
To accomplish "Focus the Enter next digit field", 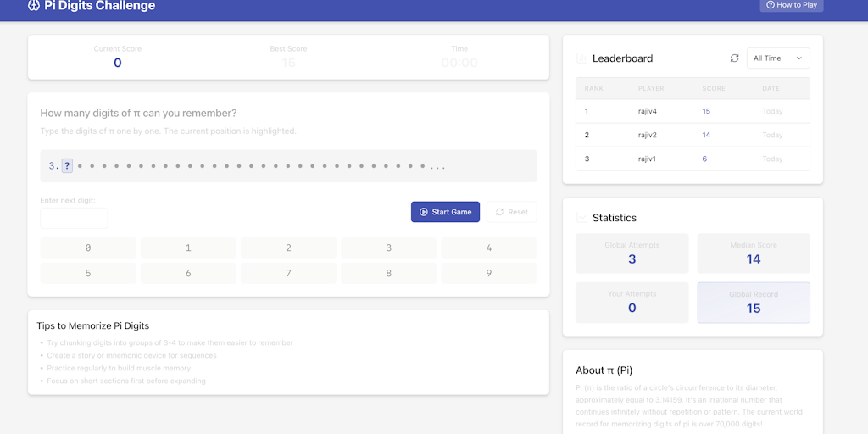I will 74,219.
